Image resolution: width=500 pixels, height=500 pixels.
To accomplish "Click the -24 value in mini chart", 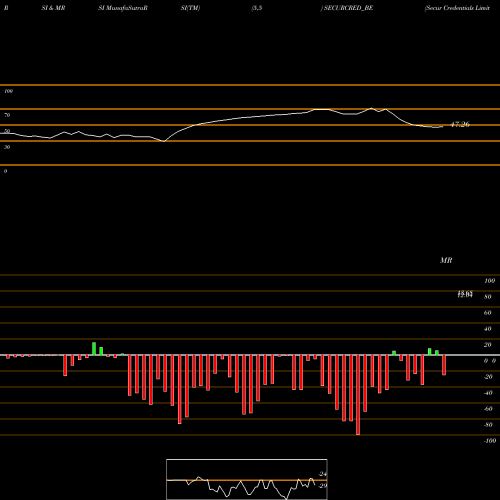I will click(323, 474).
